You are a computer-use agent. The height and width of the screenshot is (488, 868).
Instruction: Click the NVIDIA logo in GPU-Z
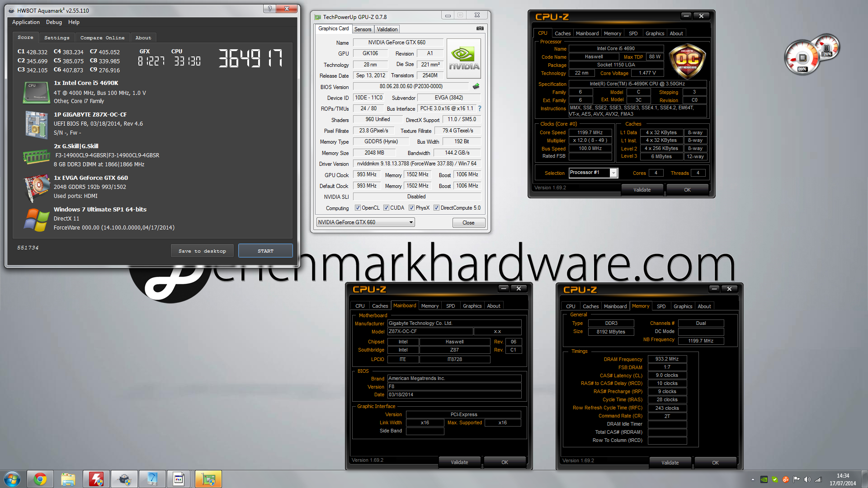point(464,59)
